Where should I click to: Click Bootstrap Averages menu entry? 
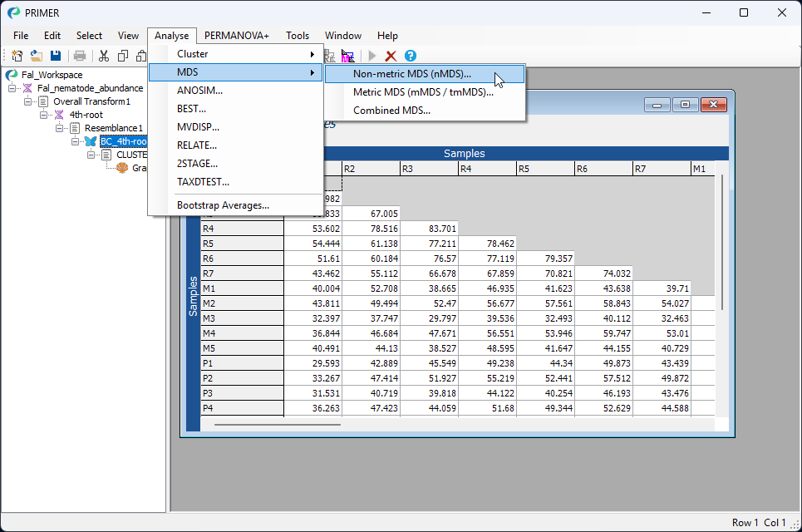tap(223, 205)
